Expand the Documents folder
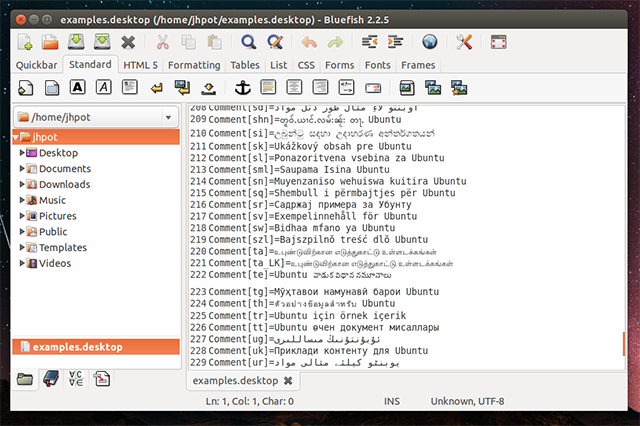The width and height of the screenshot is (640, 426). pyautogui.click(x=22, y=169)
